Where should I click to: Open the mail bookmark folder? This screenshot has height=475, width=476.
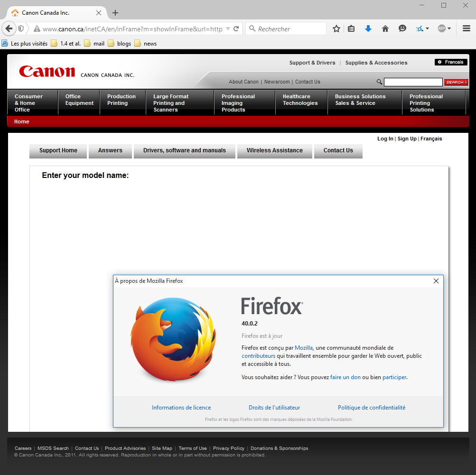[x=94, y=43]
